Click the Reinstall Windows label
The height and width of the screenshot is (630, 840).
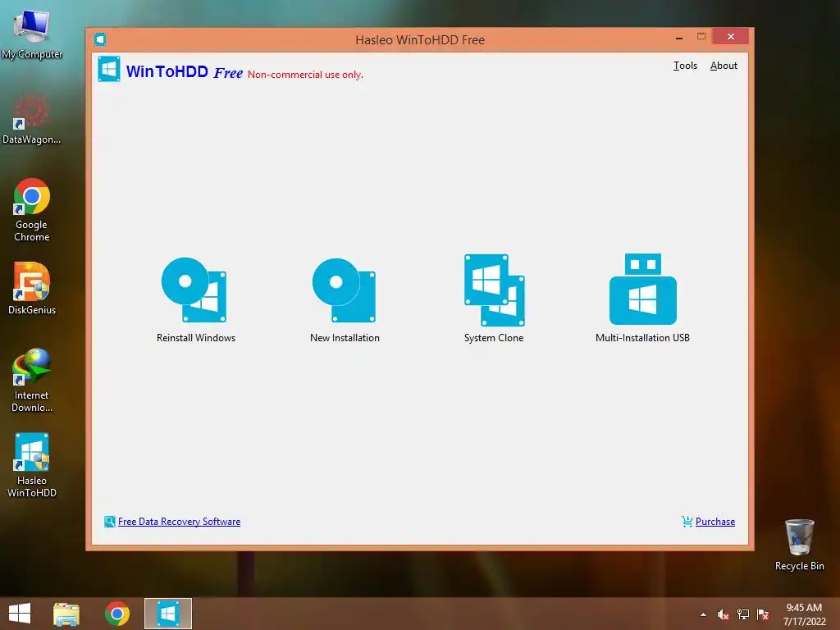196,337
